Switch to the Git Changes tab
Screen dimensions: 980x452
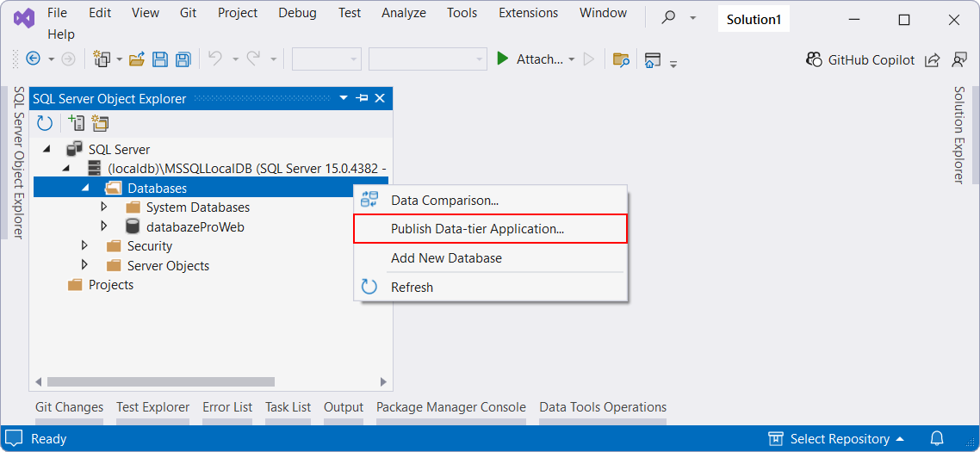pyautogui.click(x=70, y=407)
